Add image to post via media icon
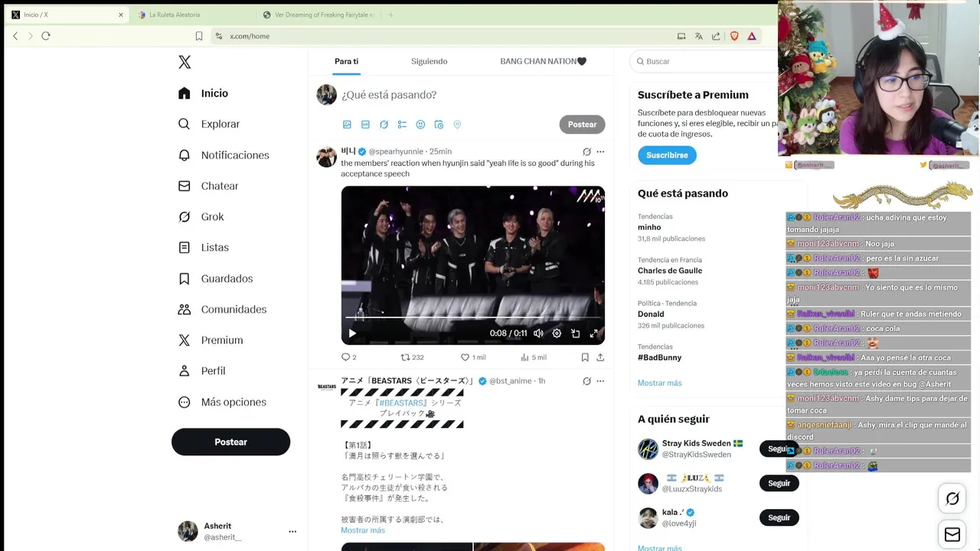 [x=347, y=125]
